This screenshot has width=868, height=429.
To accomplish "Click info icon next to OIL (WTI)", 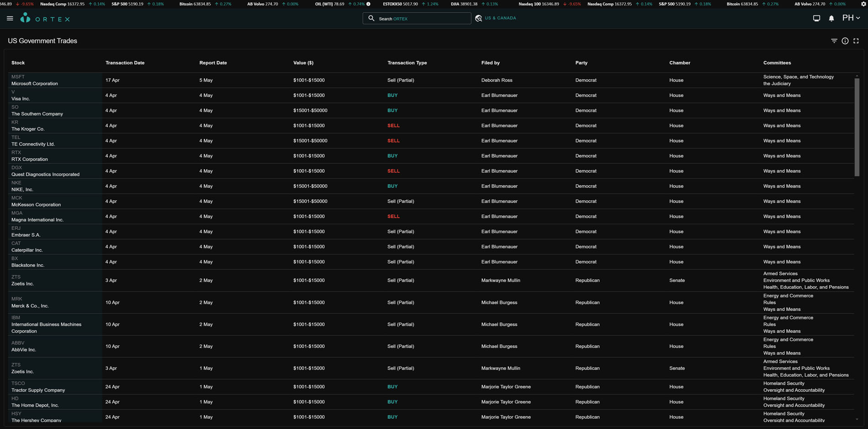I will pos(369,4).
